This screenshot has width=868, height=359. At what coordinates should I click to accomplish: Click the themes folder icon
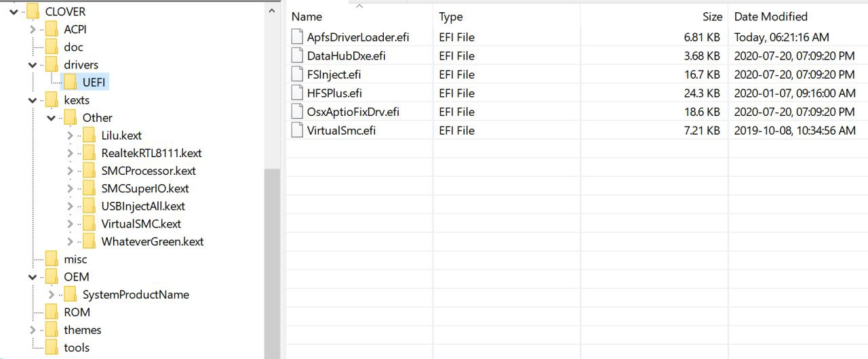(x=52, y=330)
